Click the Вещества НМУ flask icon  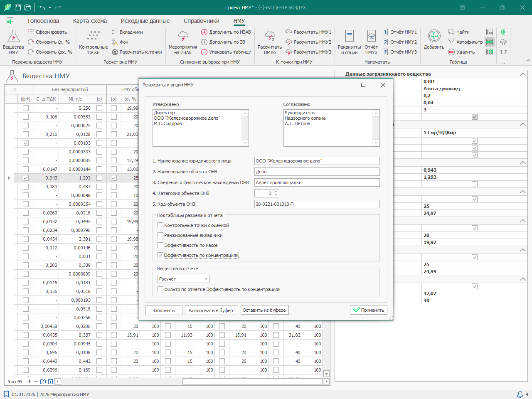click(13, 37)
